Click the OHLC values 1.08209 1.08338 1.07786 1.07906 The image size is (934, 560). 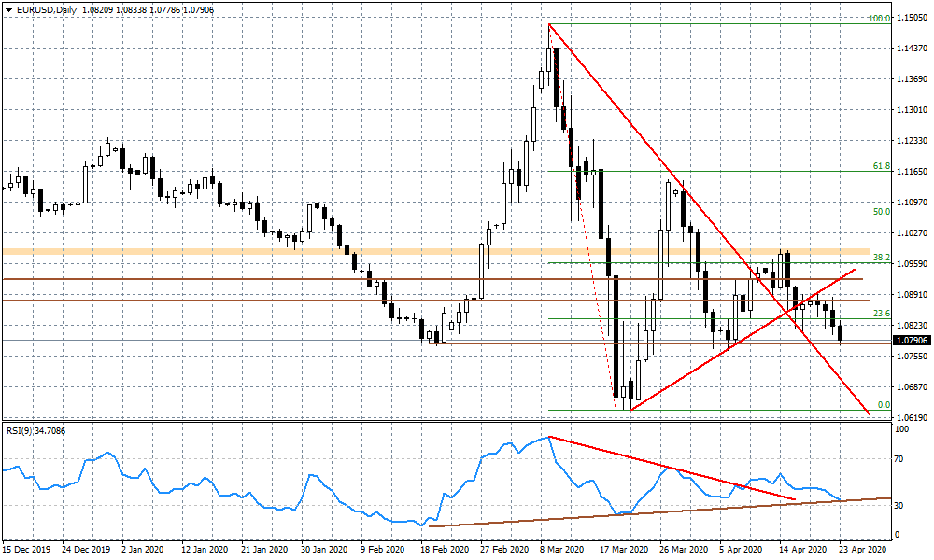pyautogui.click(x=148, y=10)
